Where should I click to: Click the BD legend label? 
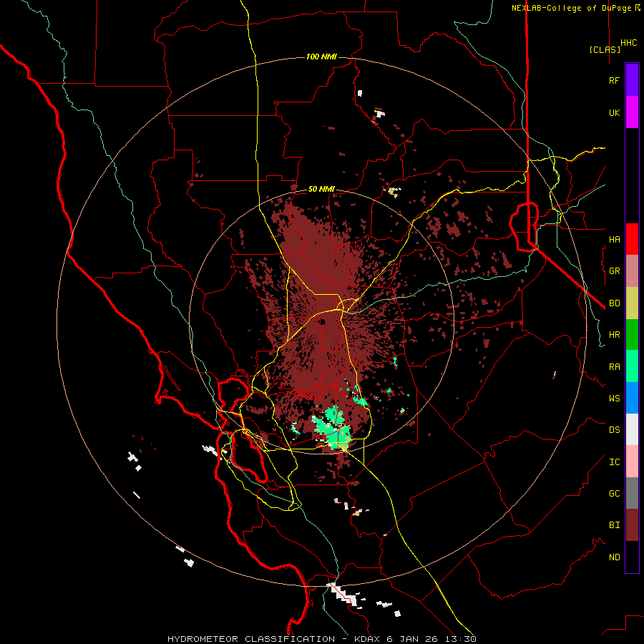tap(614, 303)
